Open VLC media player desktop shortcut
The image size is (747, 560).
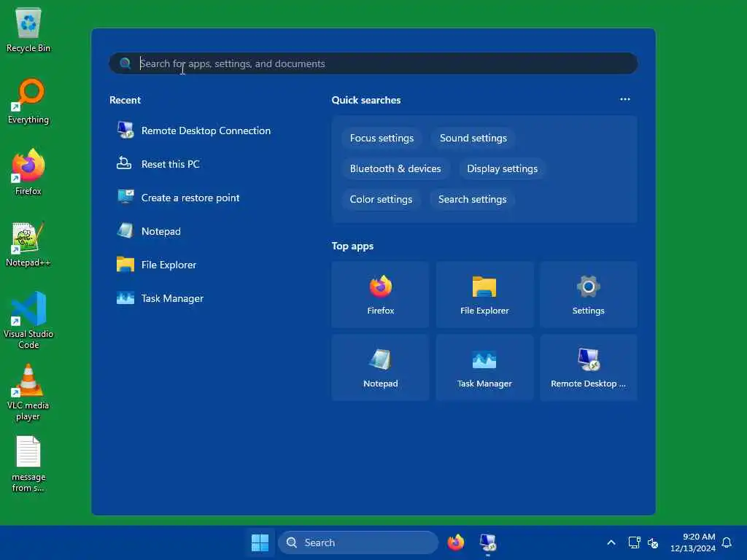28,392
